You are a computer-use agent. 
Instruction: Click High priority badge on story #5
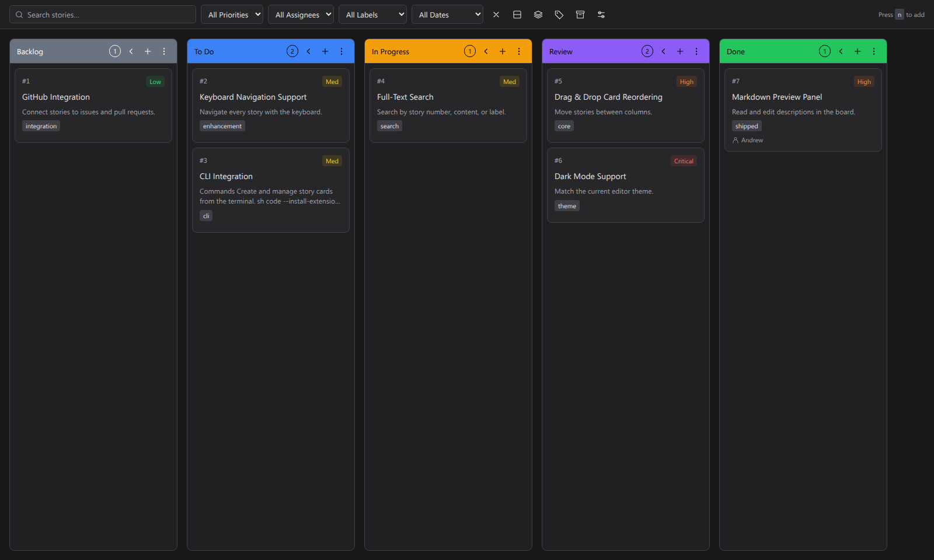pos(686,82)
